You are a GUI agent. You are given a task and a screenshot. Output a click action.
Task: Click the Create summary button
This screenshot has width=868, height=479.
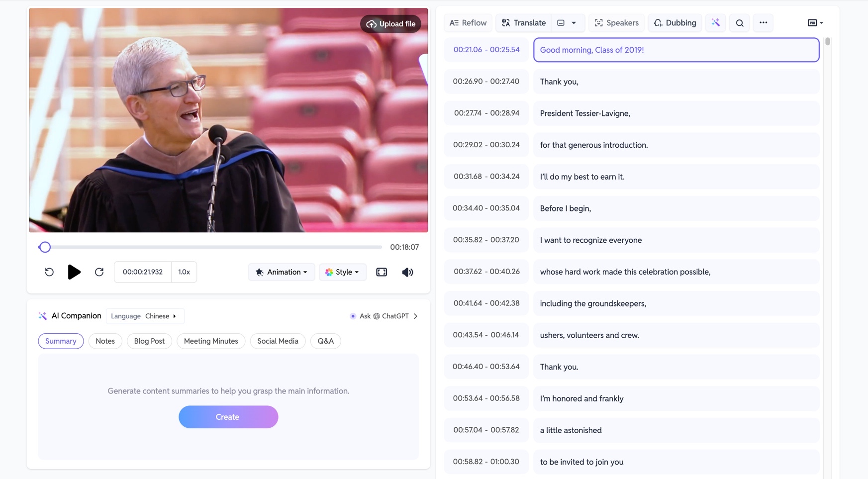point(228,417)
